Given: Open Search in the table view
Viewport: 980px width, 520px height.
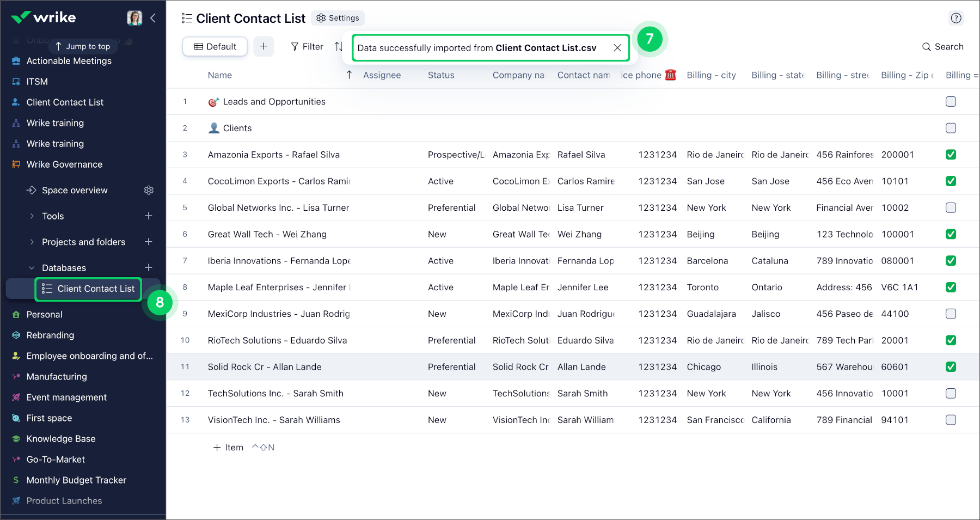Looking at the screenshot, I should (942, 46).
